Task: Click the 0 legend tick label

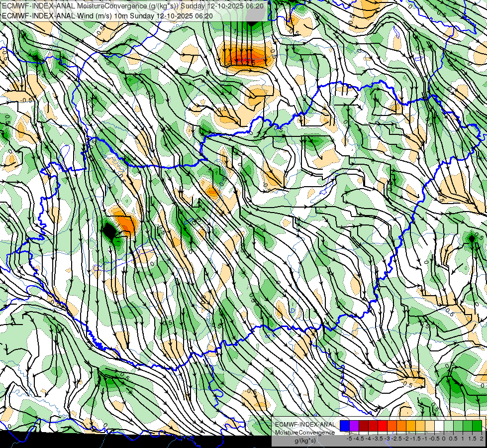Action: [444, 439]
